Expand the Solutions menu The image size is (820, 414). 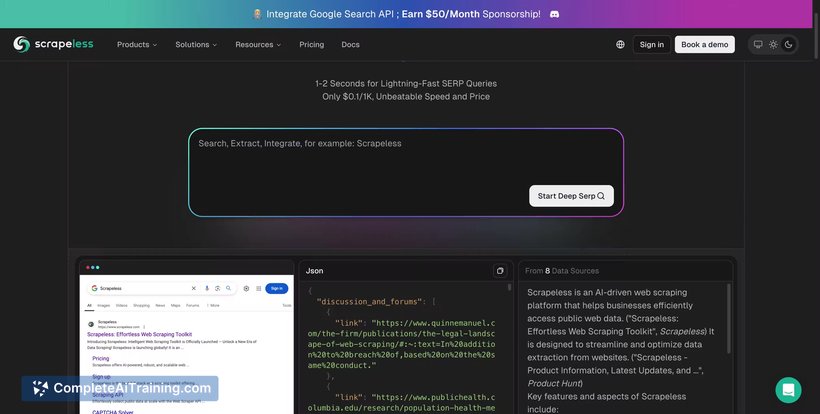[x=196, y=44]
